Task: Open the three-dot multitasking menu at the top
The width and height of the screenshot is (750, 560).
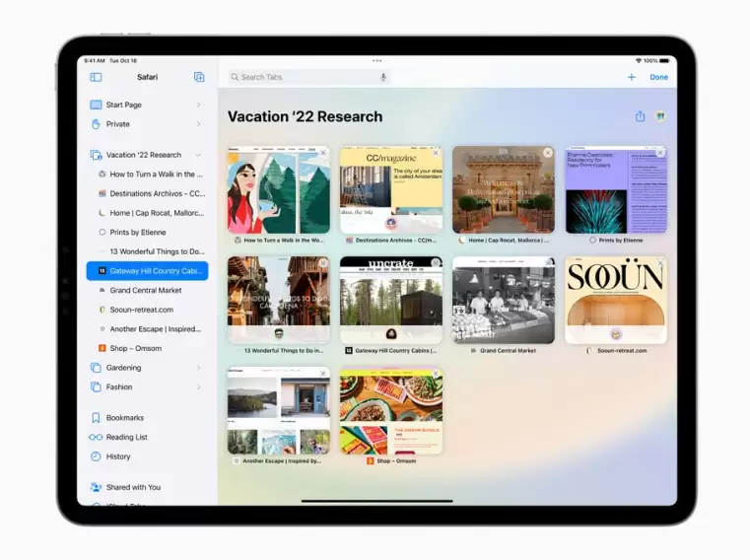Action: click(376, 61)
